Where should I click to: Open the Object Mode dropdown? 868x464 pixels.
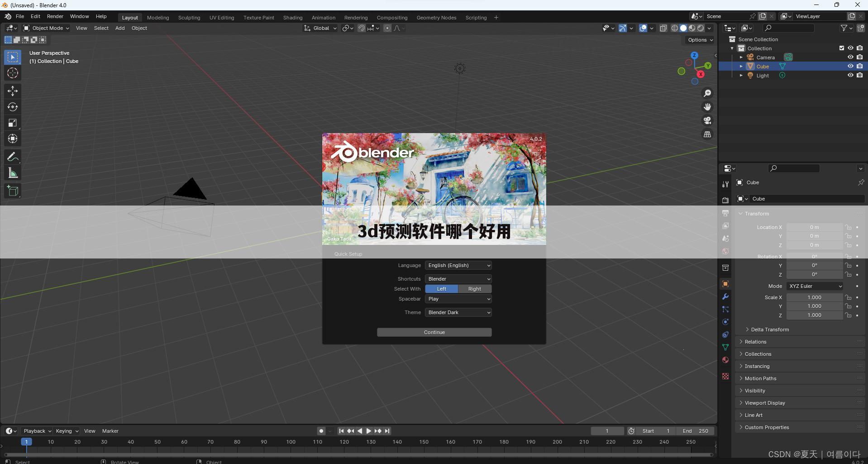(46, 28)
